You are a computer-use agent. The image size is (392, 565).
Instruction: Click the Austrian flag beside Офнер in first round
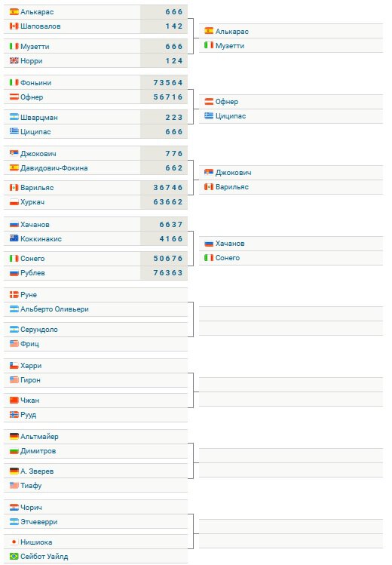pos(14,97)
